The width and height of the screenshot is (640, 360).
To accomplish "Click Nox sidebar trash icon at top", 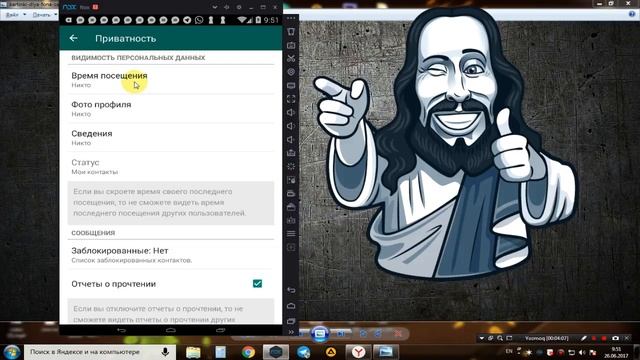I will coord(291,31).
